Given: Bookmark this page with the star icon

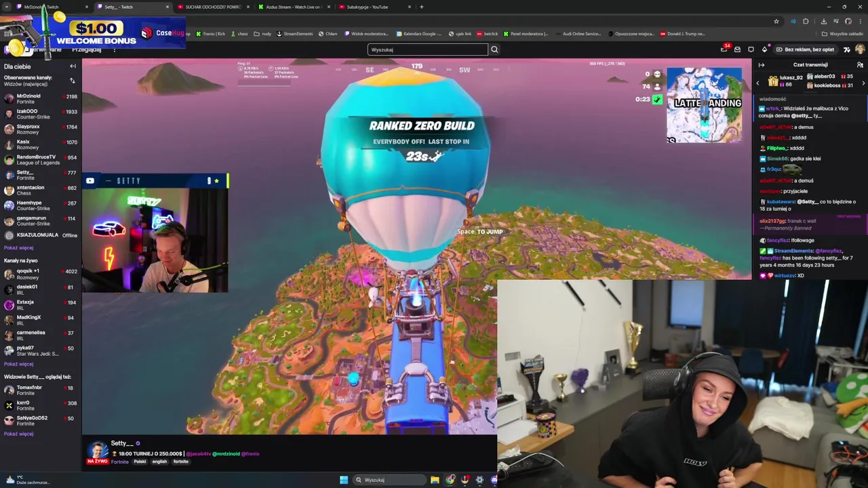Looking at the screenshot, I should pos(776,21).
